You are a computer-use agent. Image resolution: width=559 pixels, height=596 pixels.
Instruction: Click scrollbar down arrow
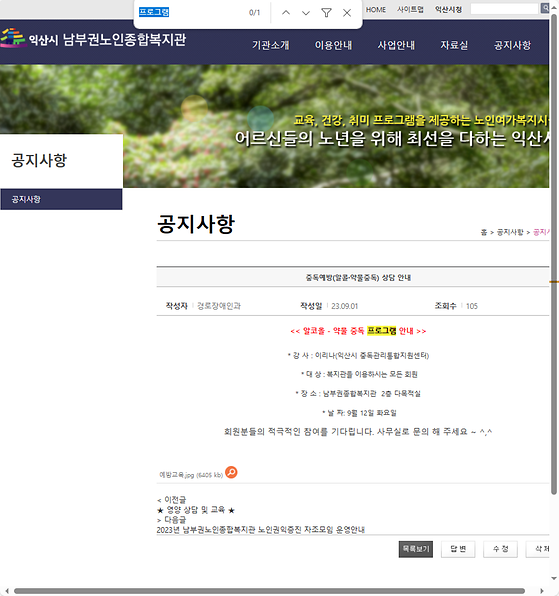point(554,579)
